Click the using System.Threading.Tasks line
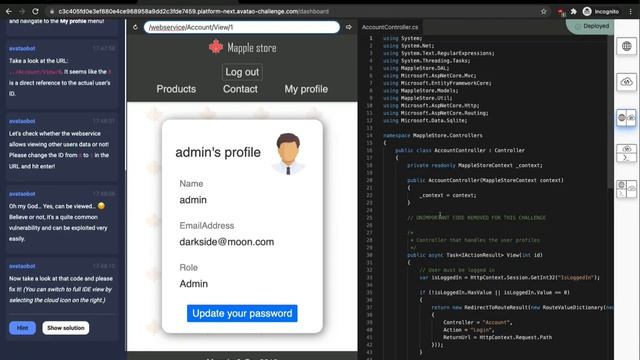 [427, 61]
